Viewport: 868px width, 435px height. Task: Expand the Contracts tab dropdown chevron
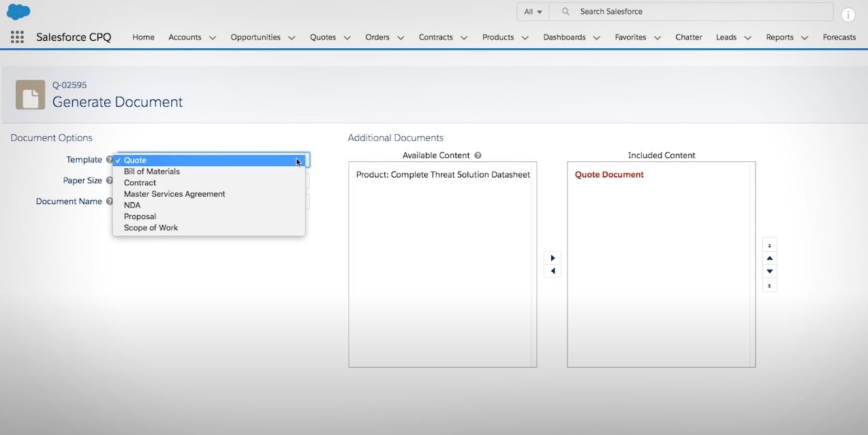[464, 38]
